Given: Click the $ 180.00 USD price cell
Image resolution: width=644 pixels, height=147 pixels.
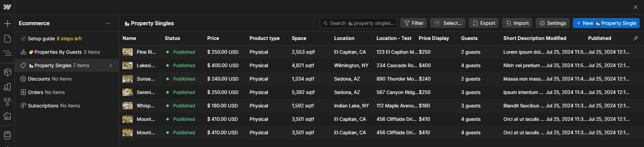Looking at the screenshot, I should coord(222,106).
